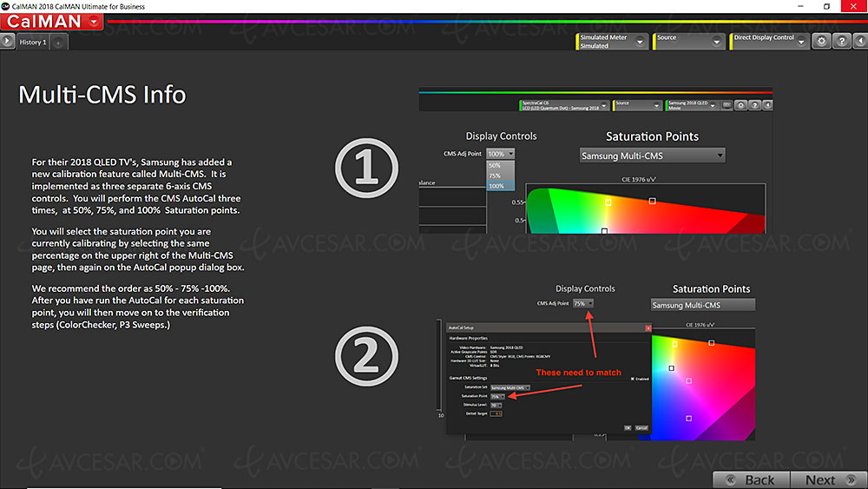Click OK in the AutoCal Setup dialog

(x=628, y=428)
